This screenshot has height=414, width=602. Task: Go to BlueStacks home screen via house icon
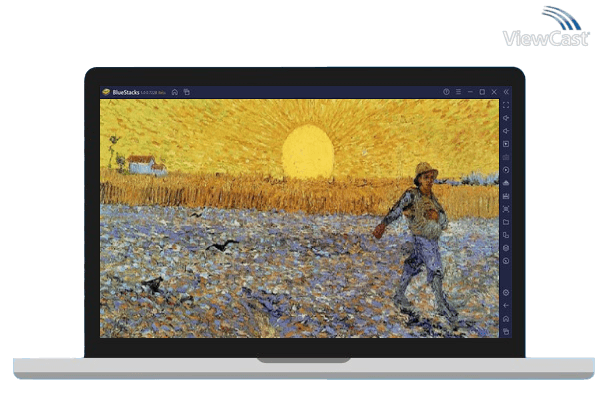coord(175,92)
